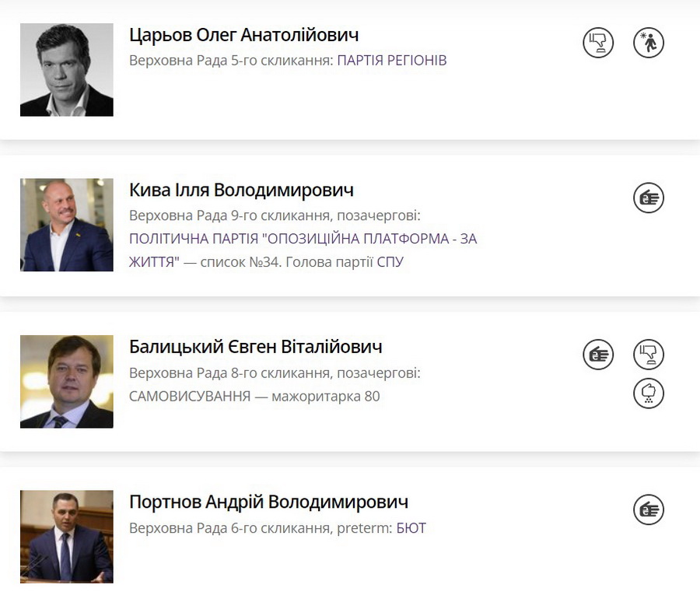Select Балицький Євген Віталійович name heading

click(x=255, y=347)
